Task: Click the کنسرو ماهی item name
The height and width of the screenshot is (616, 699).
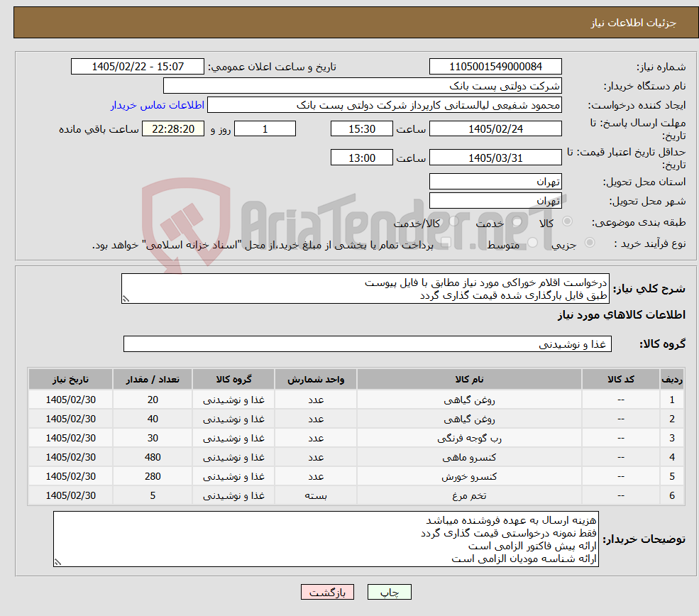Action: point(469,457)
